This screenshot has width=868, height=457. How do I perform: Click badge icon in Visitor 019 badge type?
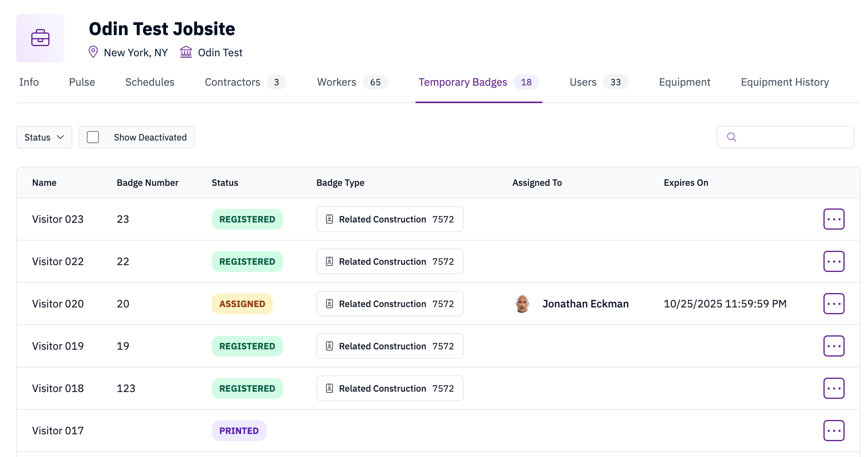329,346
